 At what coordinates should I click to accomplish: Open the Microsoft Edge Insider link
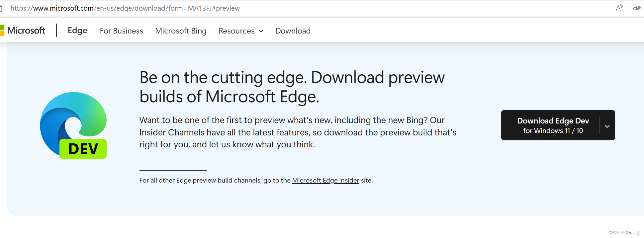(325, 180)
